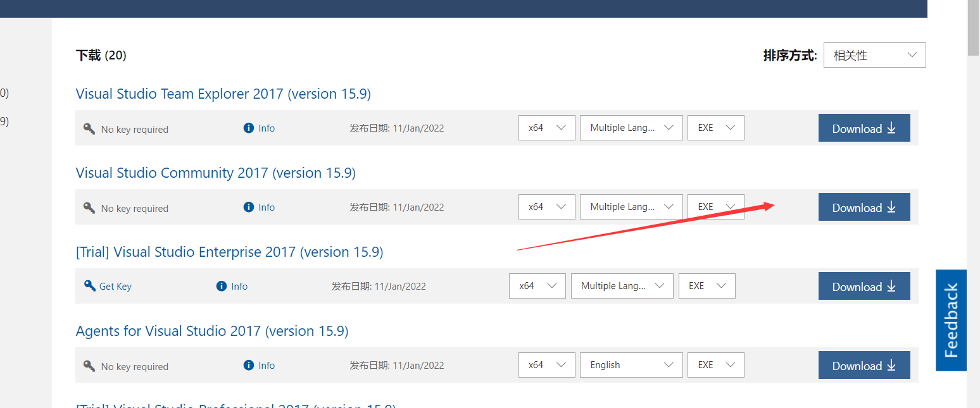Open EXE format dropdown for Enterprise 2017
980x408 pixels.
(707, 286)
